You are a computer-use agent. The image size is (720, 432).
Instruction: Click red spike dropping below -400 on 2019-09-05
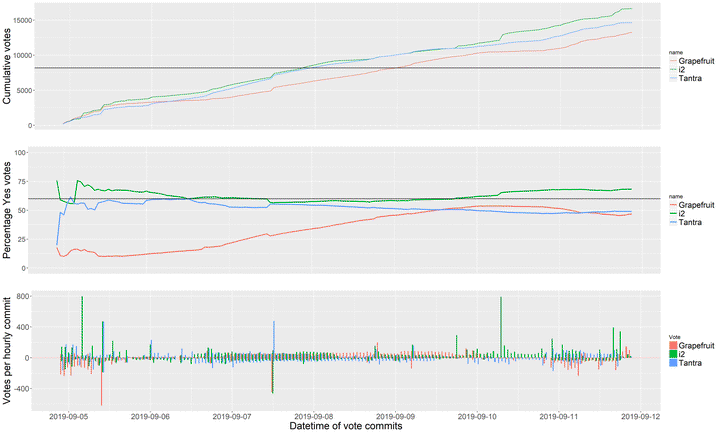tap(101, 382)
